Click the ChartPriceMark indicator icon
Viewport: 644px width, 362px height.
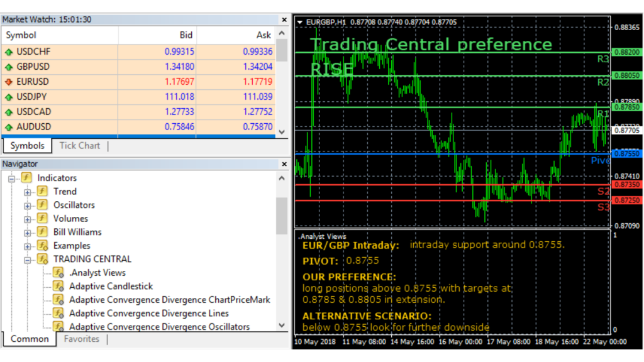pyautogui.click(x=58, y=300)
